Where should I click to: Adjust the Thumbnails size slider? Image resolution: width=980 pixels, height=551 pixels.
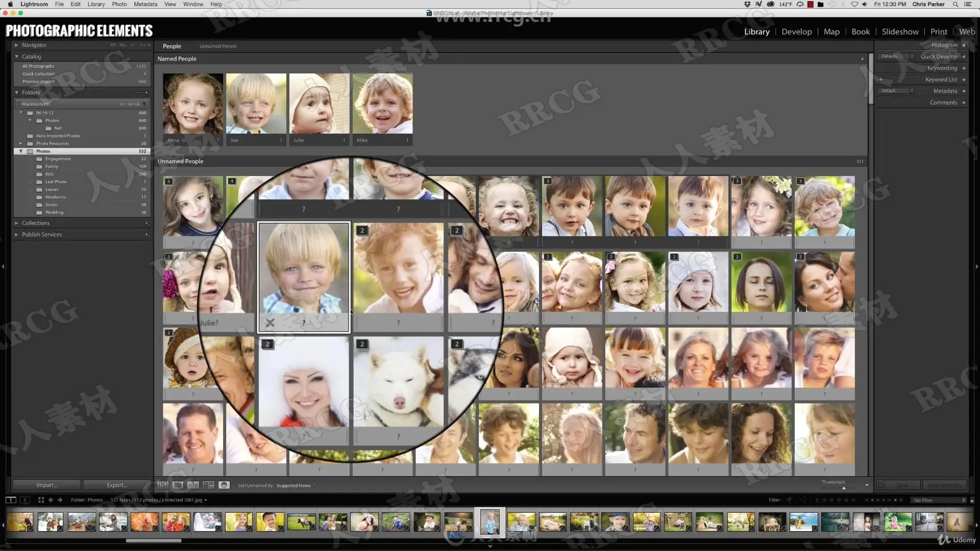click(x=843, y=488)
